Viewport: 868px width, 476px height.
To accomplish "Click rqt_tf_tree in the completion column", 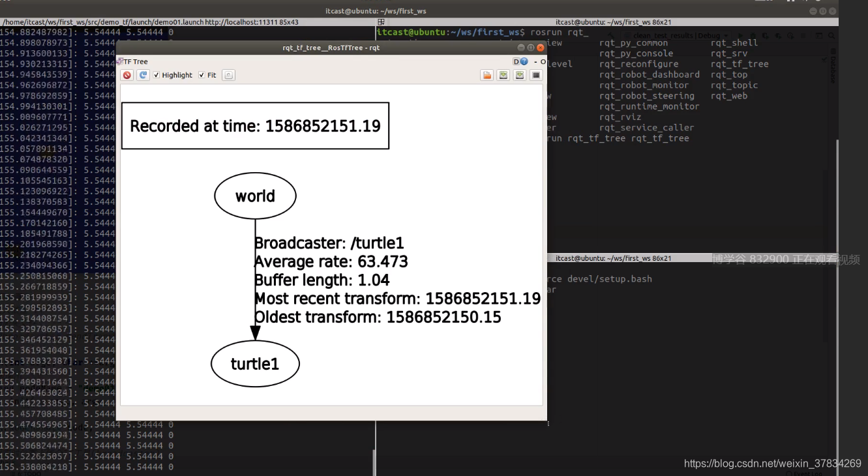I will click(740, 64).
